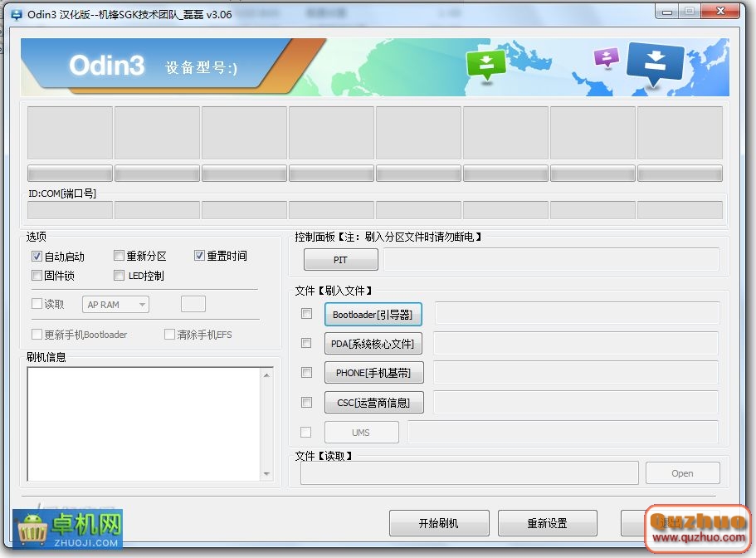
Task: Click the 文件【读取】 path field
Action: 470,473
